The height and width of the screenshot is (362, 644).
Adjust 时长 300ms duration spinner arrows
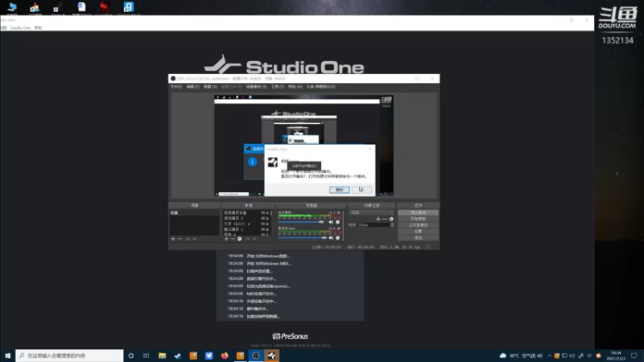(392, 225)
